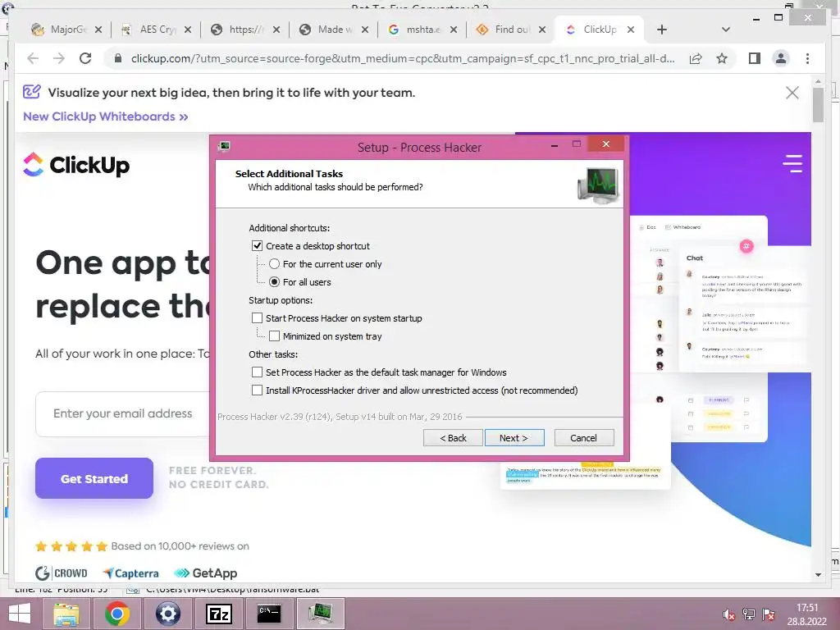Click the pink hash icon in ClickUp preview
This screenshot has height=630, width=840.
tap(746, 246)
